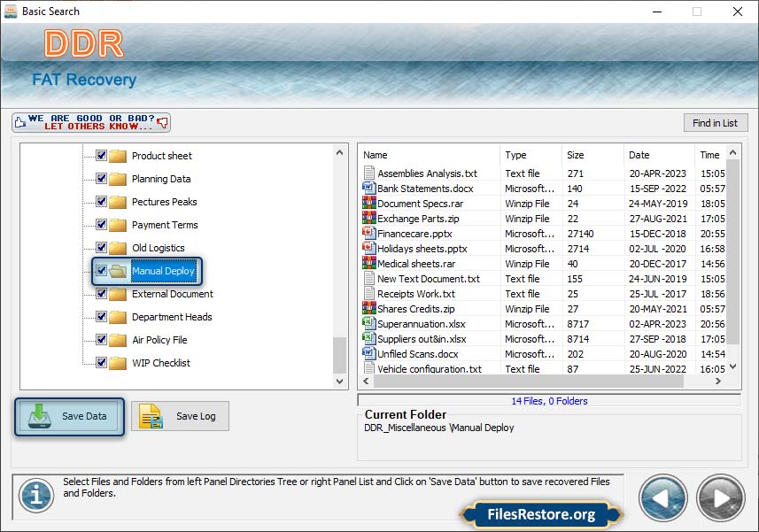Uncheck the Air Policy File checkbox
759x532 pixels.
[x=101, y=339]
